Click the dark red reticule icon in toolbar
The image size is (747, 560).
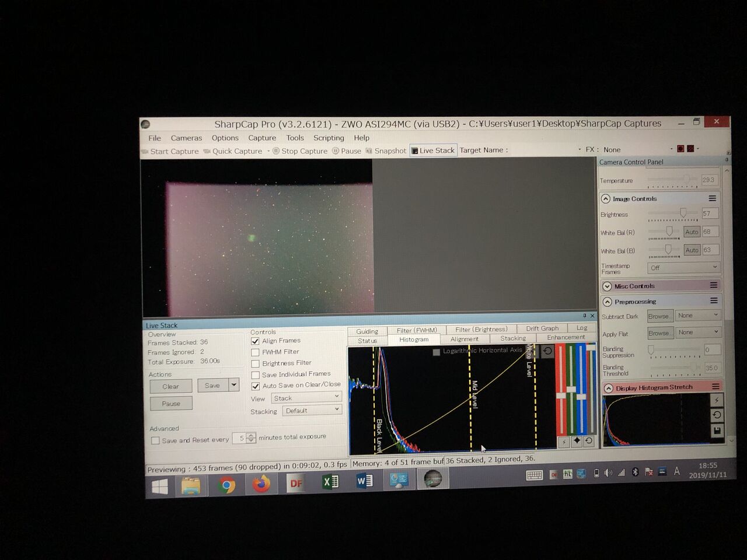pyautogui.click(x=680, y=149)
